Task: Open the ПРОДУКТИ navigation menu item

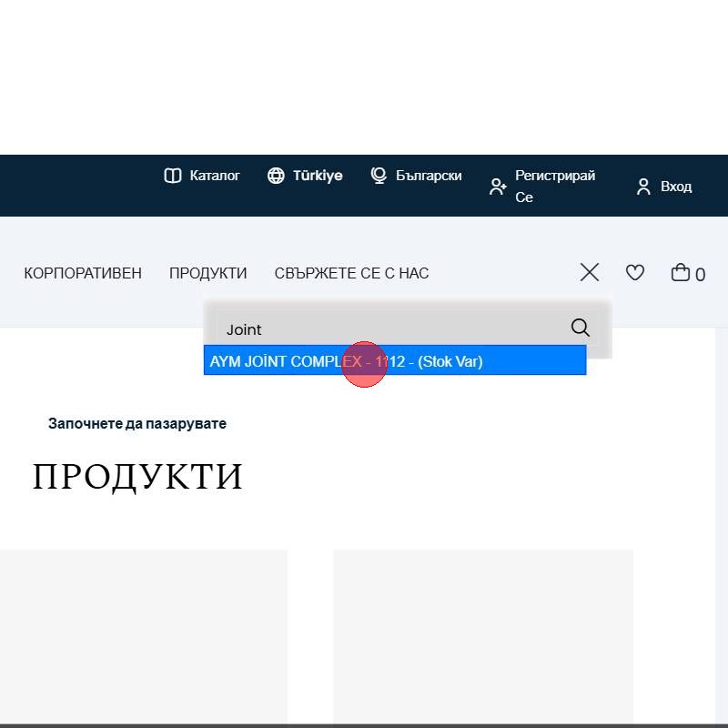Action: [207, 273]
